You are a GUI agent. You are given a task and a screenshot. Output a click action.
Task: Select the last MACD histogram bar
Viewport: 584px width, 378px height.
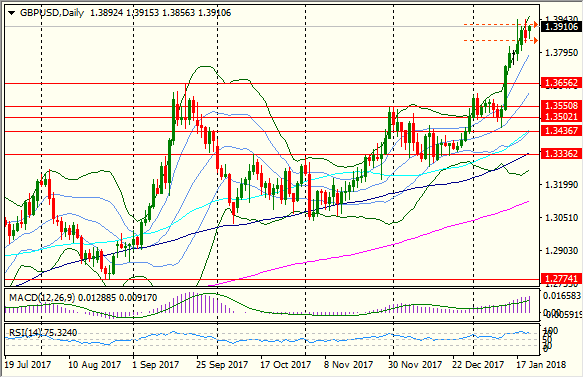pos(529,304)
